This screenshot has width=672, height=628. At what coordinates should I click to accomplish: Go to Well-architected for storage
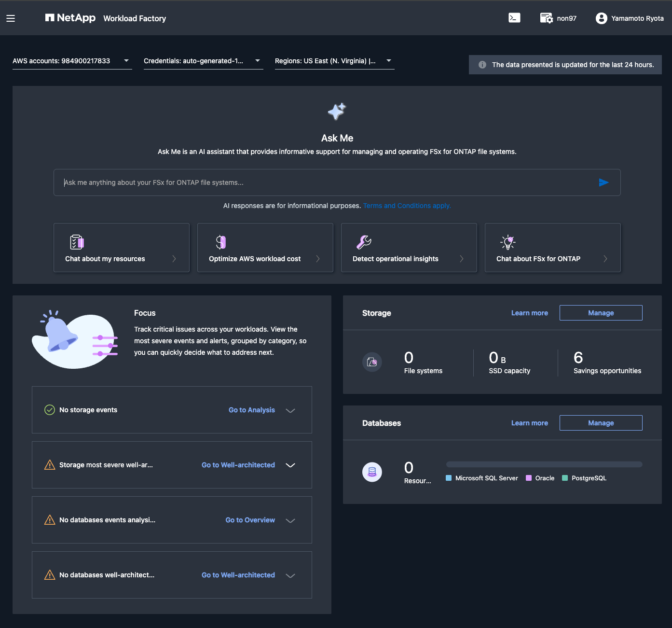pyautogui.click(x=238, y=465)
